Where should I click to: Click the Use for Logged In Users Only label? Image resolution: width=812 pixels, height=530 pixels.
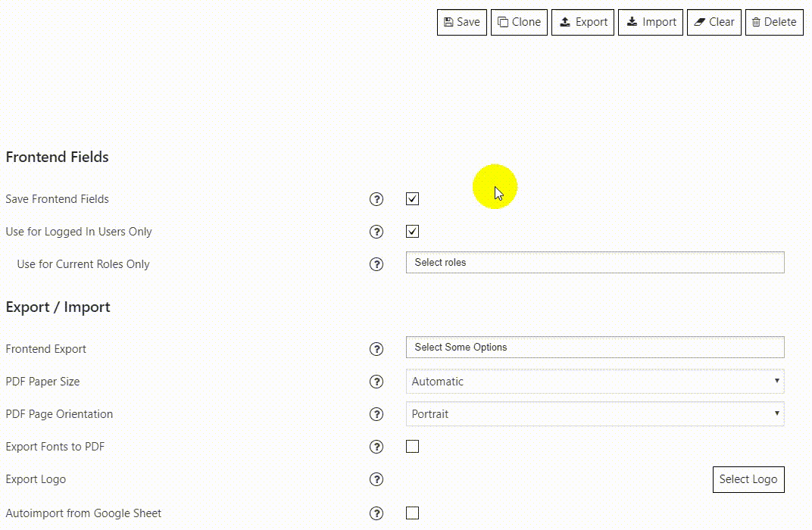tap(79, 232)
